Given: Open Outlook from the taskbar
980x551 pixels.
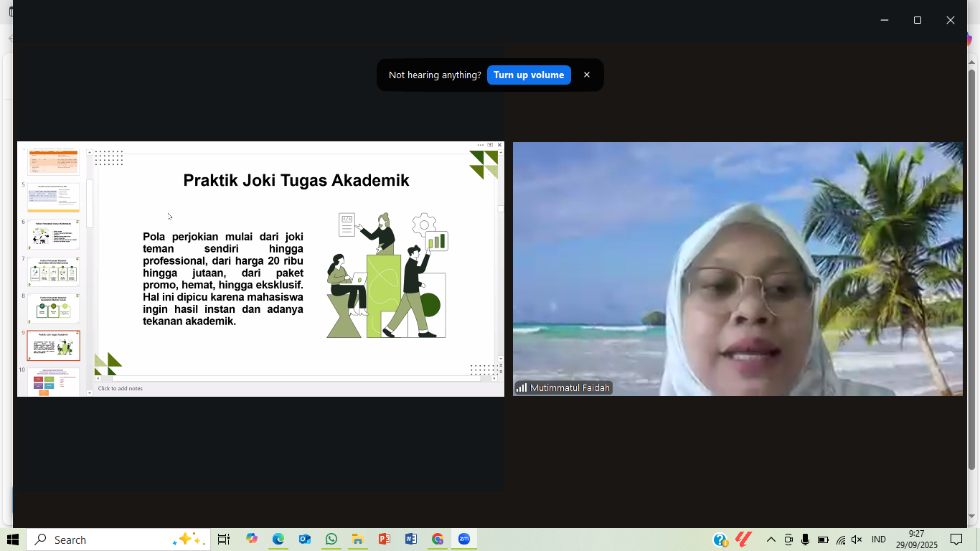Looking at the screenshot, I should pyautogui.click(x=305, y=540).
